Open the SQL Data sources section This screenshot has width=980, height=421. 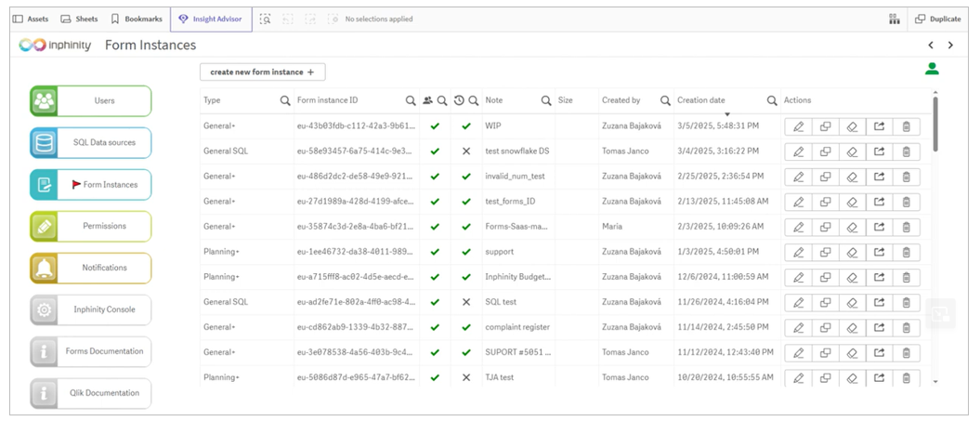[91, 142]
